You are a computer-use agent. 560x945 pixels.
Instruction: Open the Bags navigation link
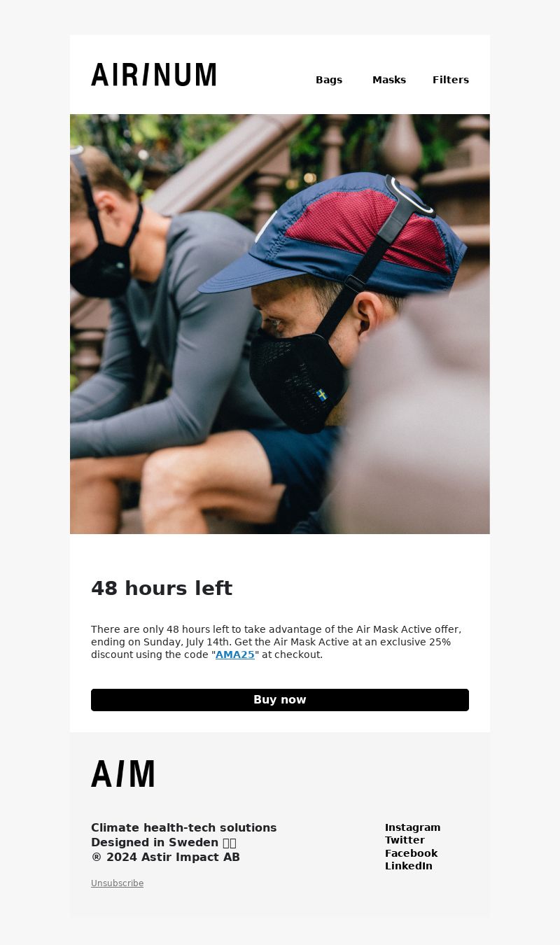point(329,80)
